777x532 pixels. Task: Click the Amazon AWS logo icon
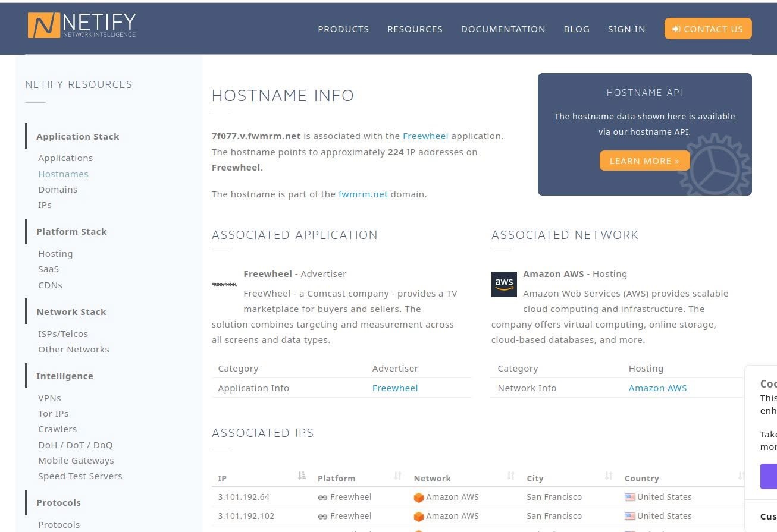(504, 284)
